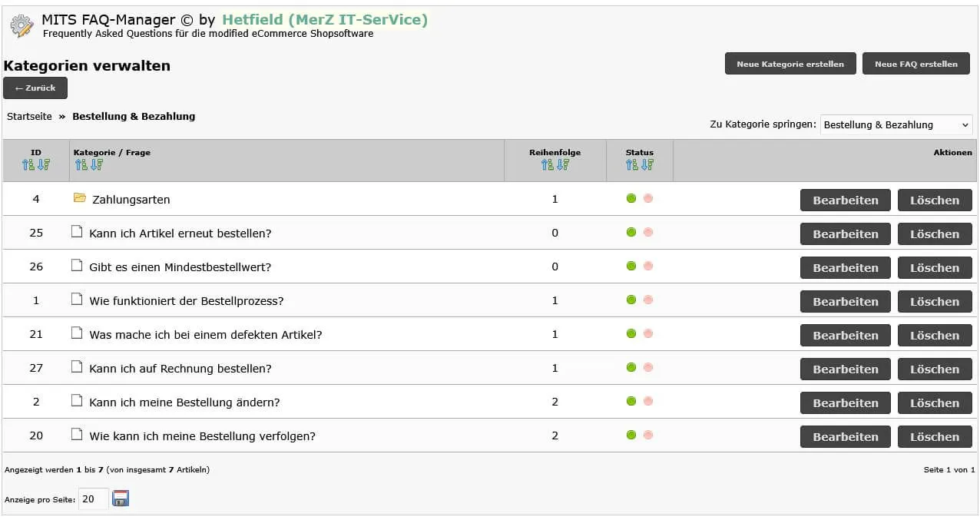980x520 pixels.
Task: Sort Kategorie / Frage column descending icon
Action: click(96, 165)
